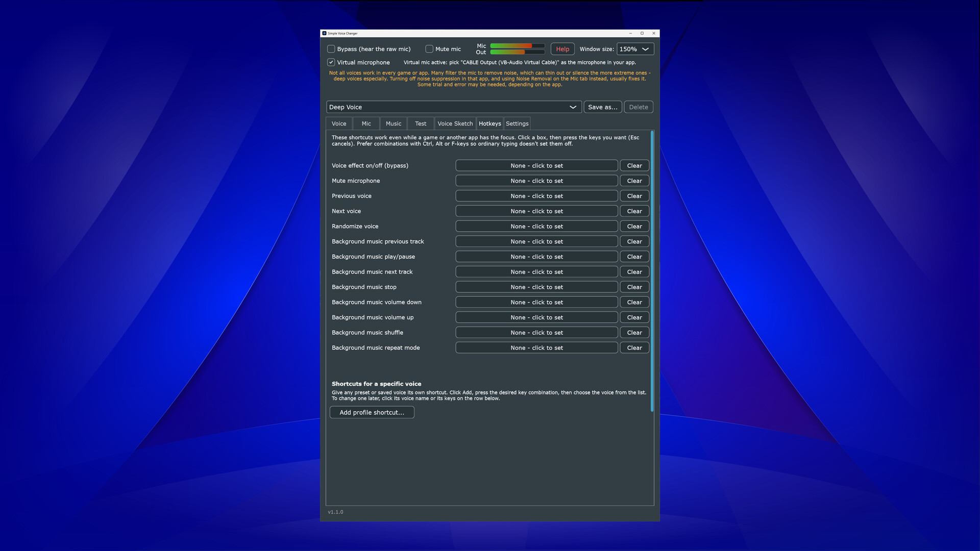Clear the Background music play/pause hotkey
This screenshot has height=551, width=980.
(x=634, y=257)
